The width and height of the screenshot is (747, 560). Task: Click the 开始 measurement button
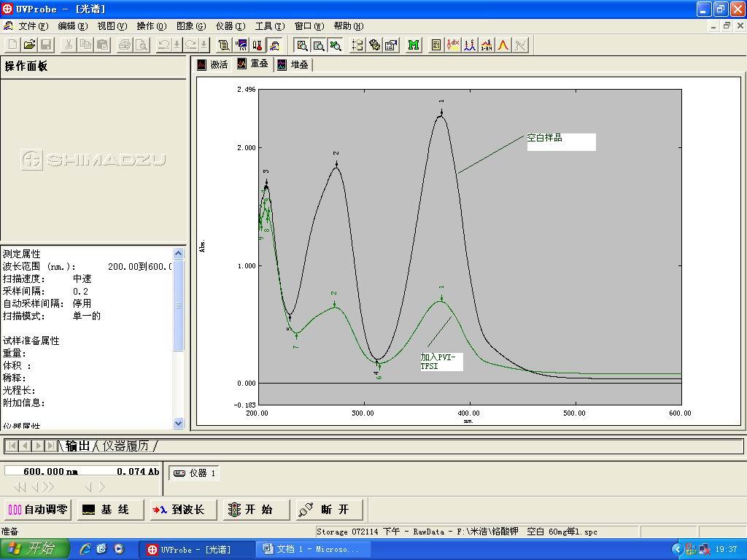[253, 510]
